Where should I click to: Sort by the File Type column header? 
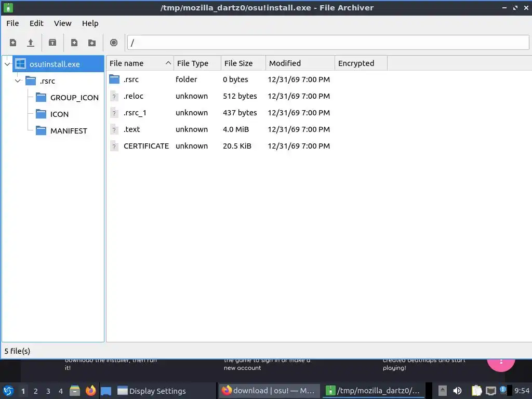197,63
